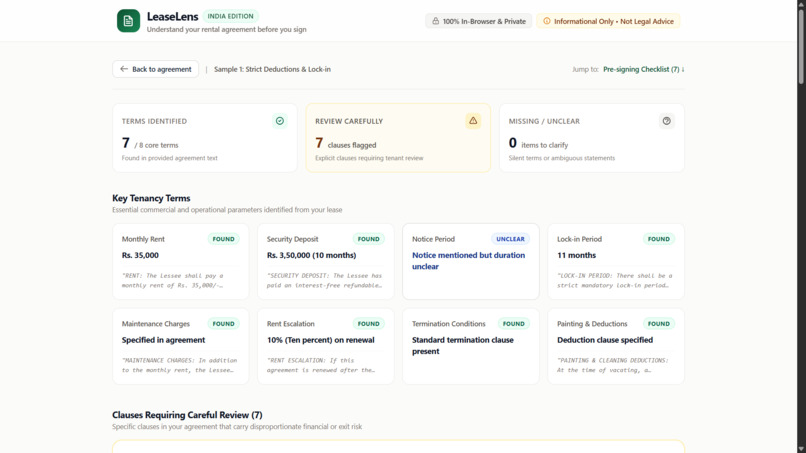Viewport: 806px width, 453px height.
Task: Click the page vertical scrollbar thumb
Action: click(801, 45)
